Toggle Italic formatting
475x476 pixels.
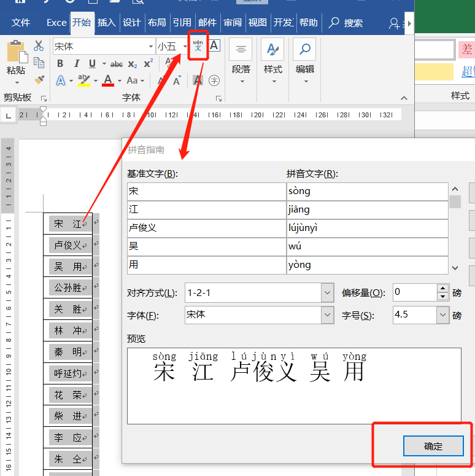coord(77,63)
